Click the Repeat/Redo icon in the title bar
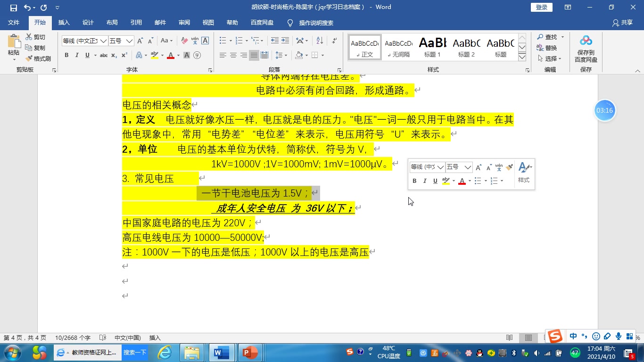Screen dimensions: 644x362 coord(44,8)
